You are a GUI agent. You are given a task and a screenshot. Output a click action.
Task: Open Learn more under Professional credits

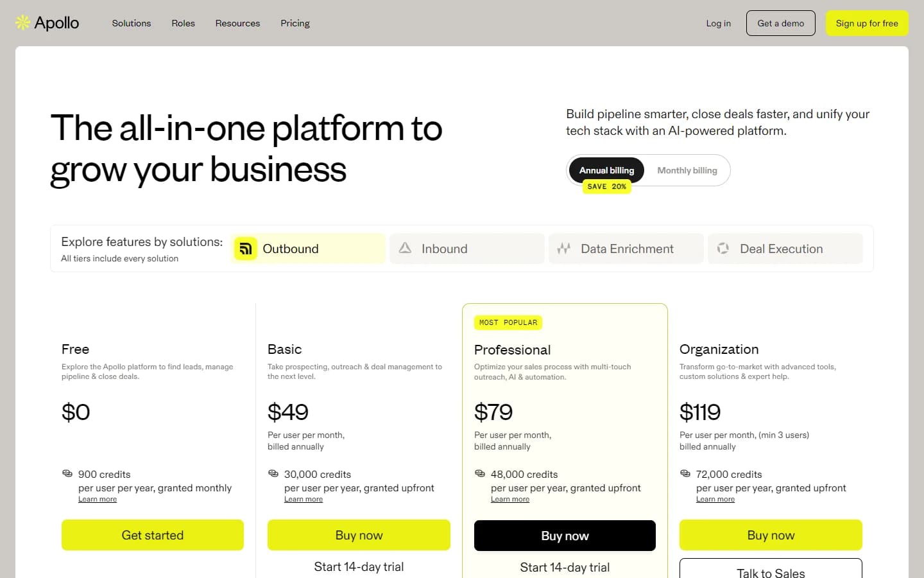tap(510, 499)
